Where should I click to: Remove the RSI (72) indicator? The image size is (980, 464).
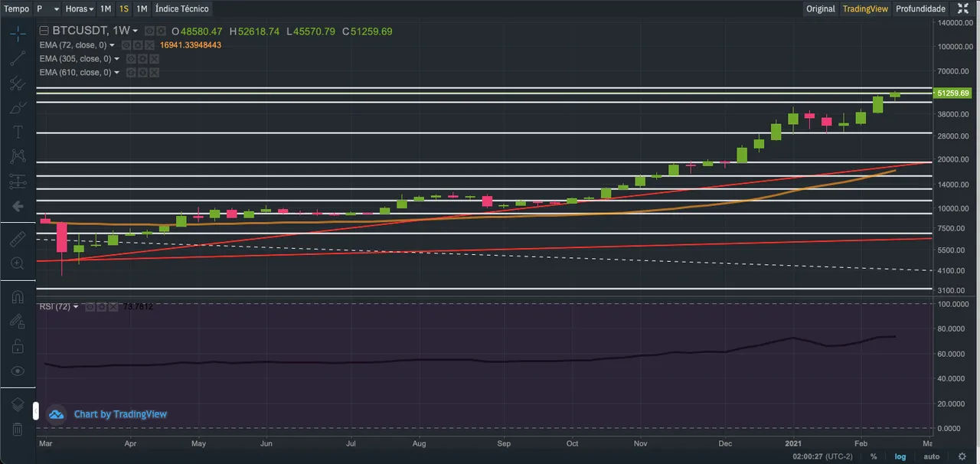[113, 307]
